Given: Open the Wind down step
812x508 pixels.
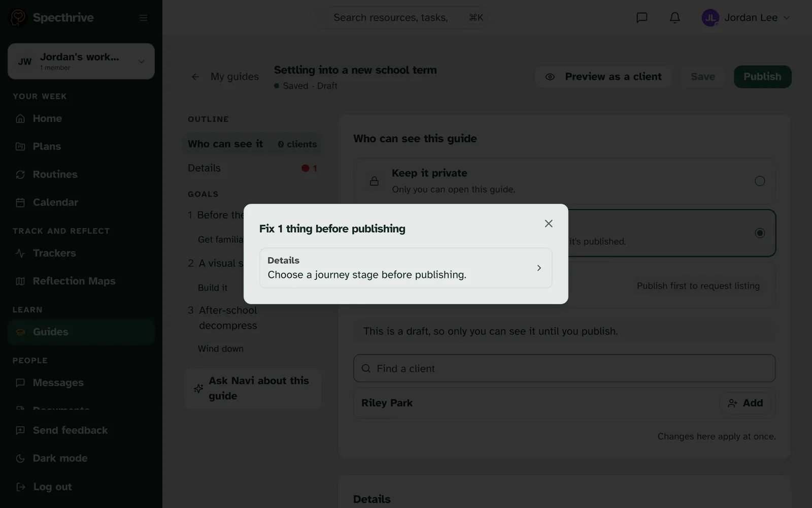Looking at the screenshot, I should click(x=221, y=349).
